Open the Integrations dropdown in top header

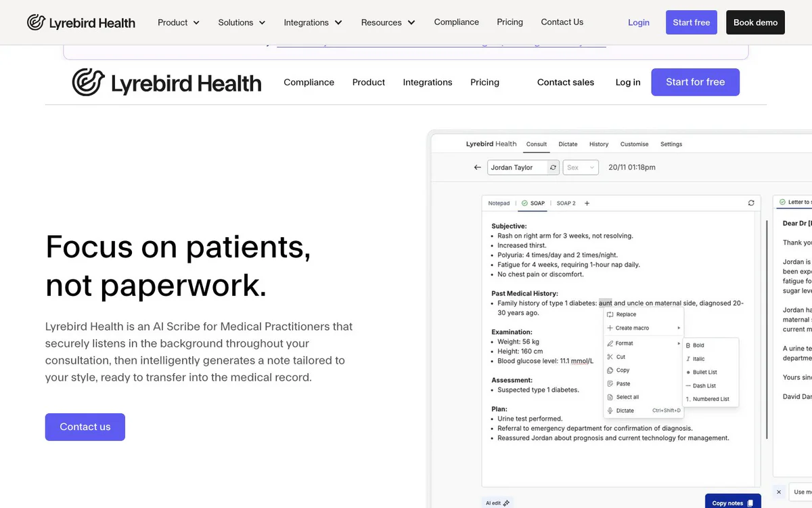pyautogui.click(x=313, y=22)
